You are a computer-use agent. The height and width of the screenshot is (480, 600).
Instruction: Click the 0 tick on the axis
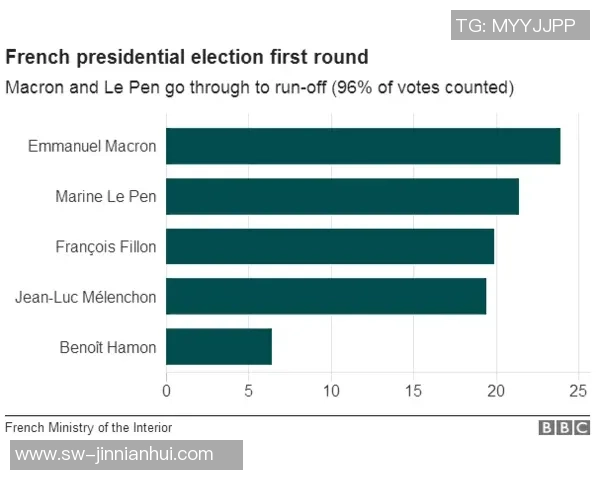(x=166, y=389)
